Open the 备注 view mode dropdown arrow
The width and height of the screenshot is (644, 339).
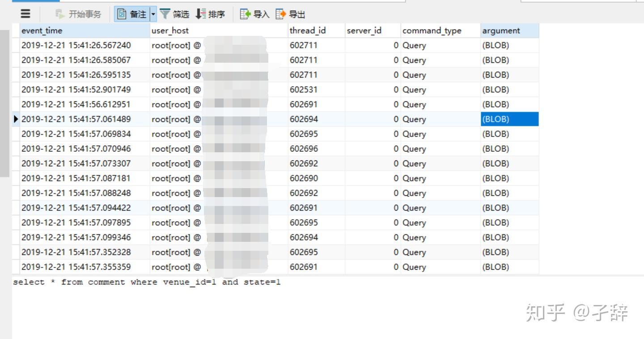pyautogui.click(x=153, y=14)
